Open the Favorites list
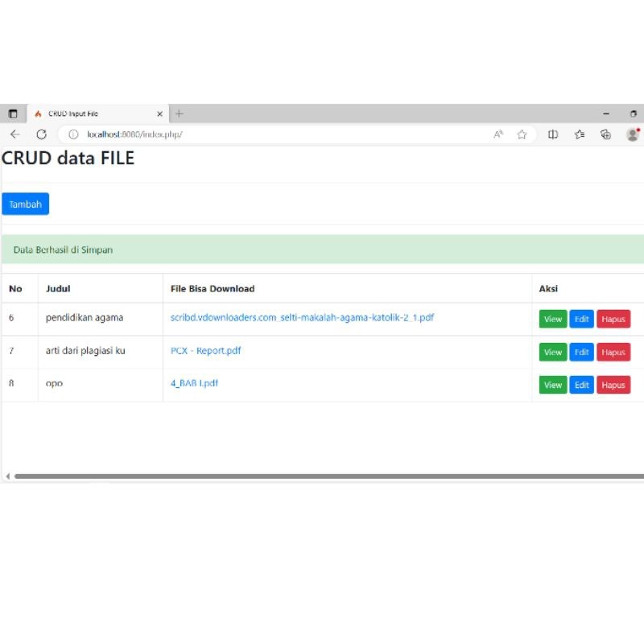Image resolution: width=644 pixels, height=644 pixels. 580,134
